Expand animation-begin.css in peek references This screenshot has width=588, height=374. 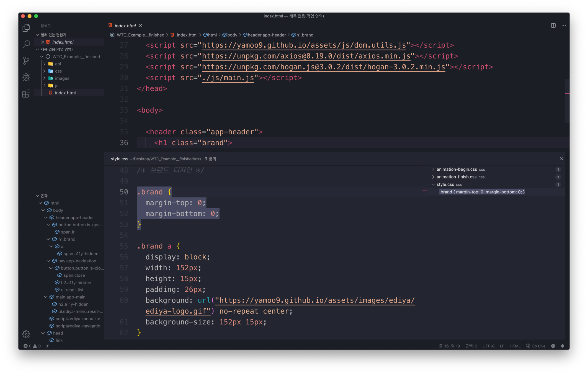tap(433, 169)
